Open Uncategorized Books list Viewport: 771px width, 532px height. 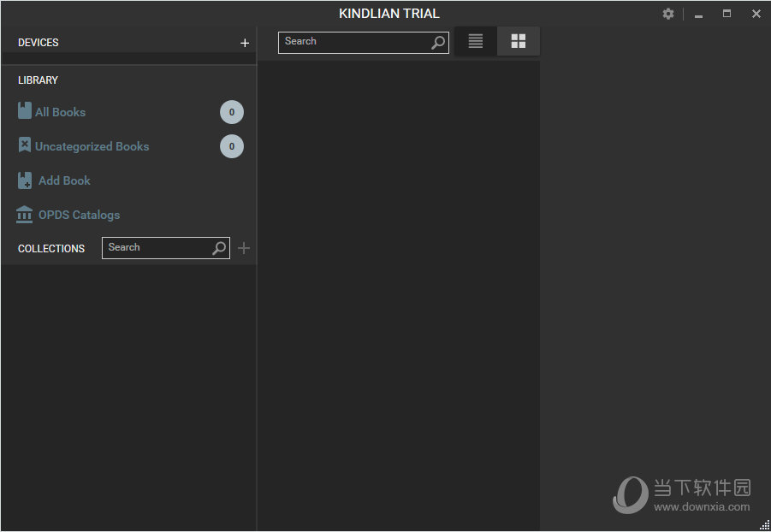(x=92, y=146)
